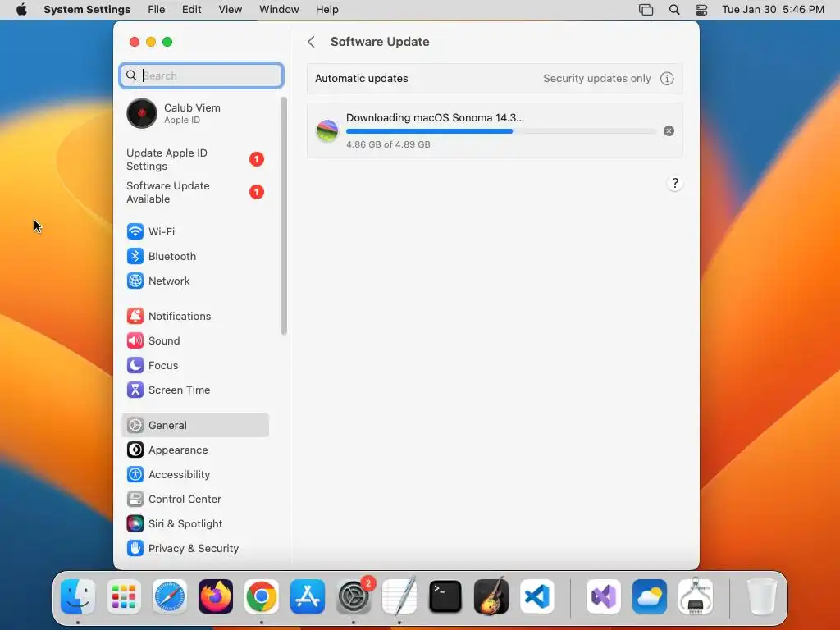This screenshot has height=630, width=840.
Task: Open the Apple menu
Action: (21, 10)
